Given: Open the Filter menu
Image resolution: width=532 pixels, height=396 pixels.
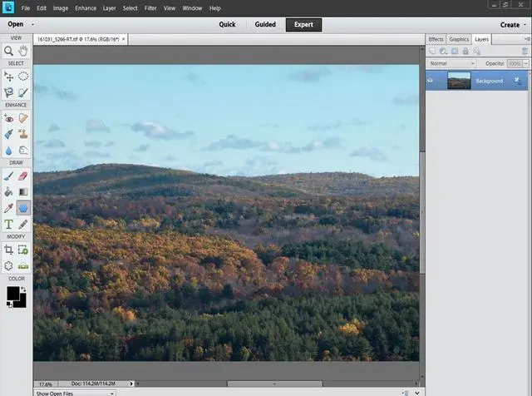Looking at the screenshot, I should (150, 8).
